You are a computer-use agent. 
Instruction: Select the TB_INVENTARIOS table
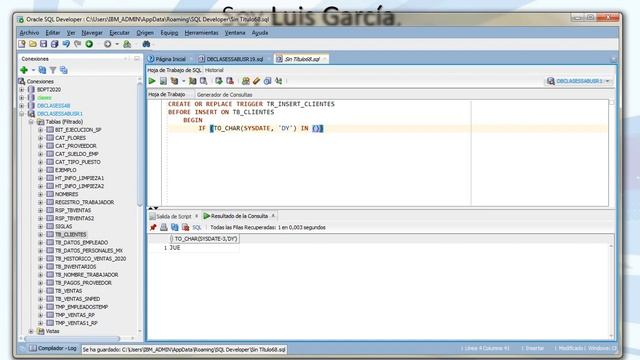coord(76,267)
